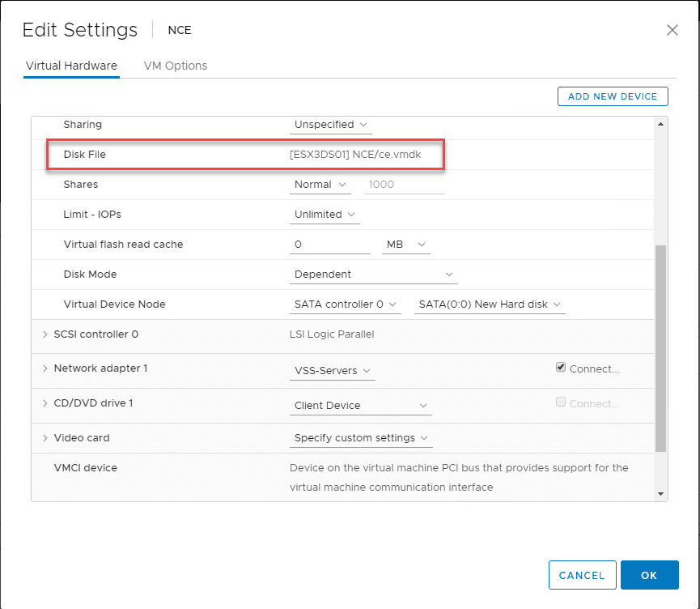Expand the SCSI controller 0 section
The image size is (700, 609).
[x=45, y=334]
